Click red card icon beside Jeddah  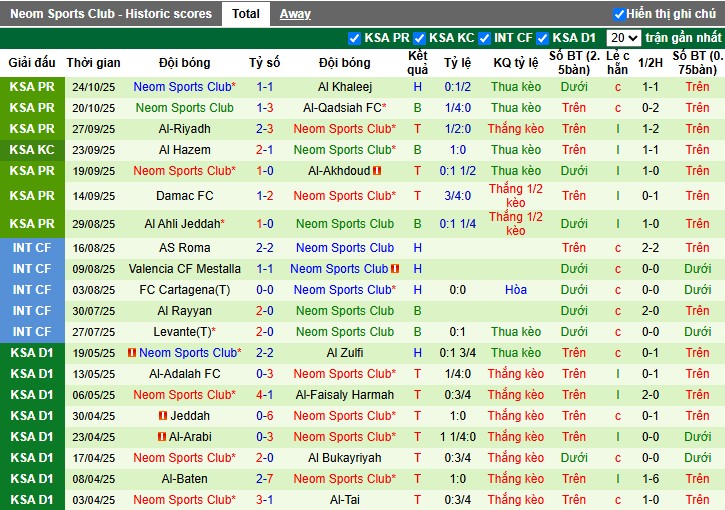click(x=163, y=416)
